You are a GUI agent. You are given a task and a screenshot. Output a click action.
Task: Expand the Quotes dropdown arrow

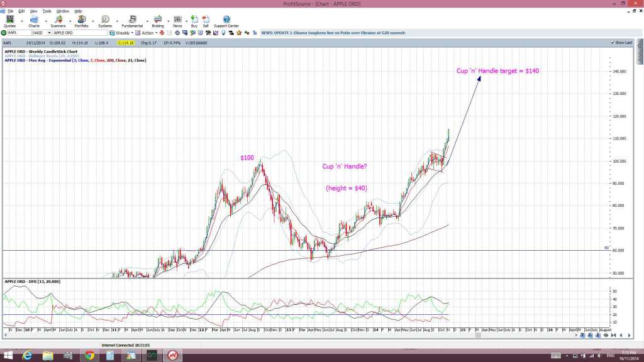pos(22,21)
